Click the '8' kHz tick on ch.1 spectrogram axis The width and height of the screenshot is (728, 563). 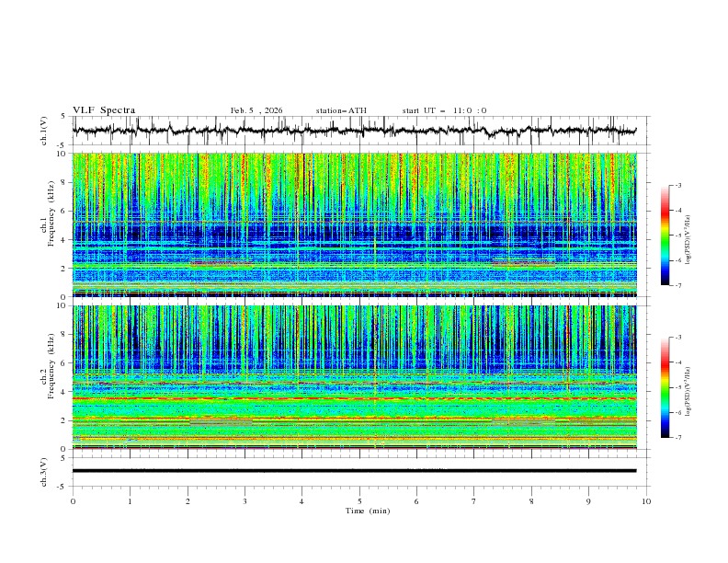pos(63,182)
